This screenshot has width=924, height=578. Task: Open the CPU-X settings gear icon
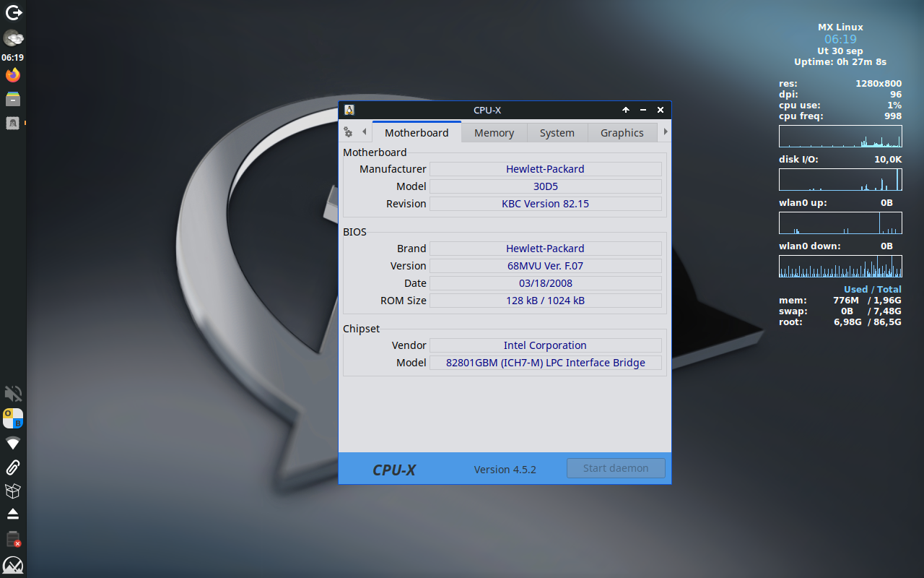click(x=348, y=132)
